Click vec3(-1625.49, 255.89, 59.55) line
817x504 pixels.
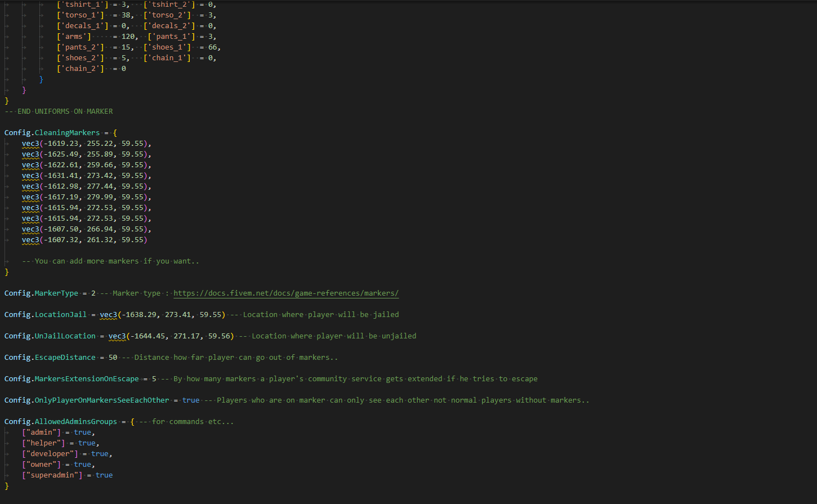[x=87, y=154]
